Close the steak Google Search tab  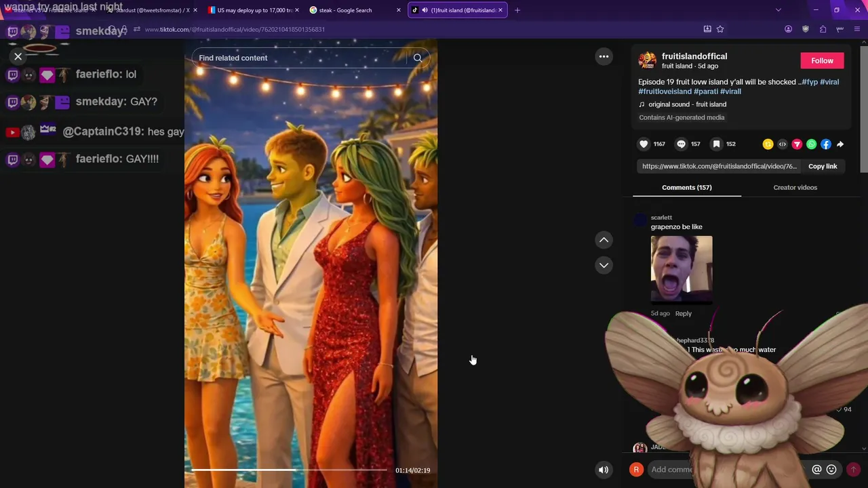[398, 10]
